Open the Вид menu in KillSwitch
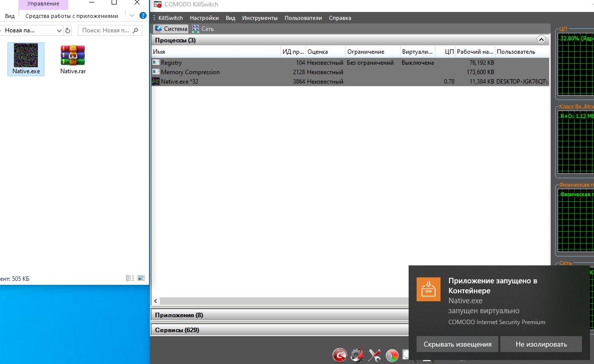The height and width of the screenshot is (364, 594). point(230,18)
